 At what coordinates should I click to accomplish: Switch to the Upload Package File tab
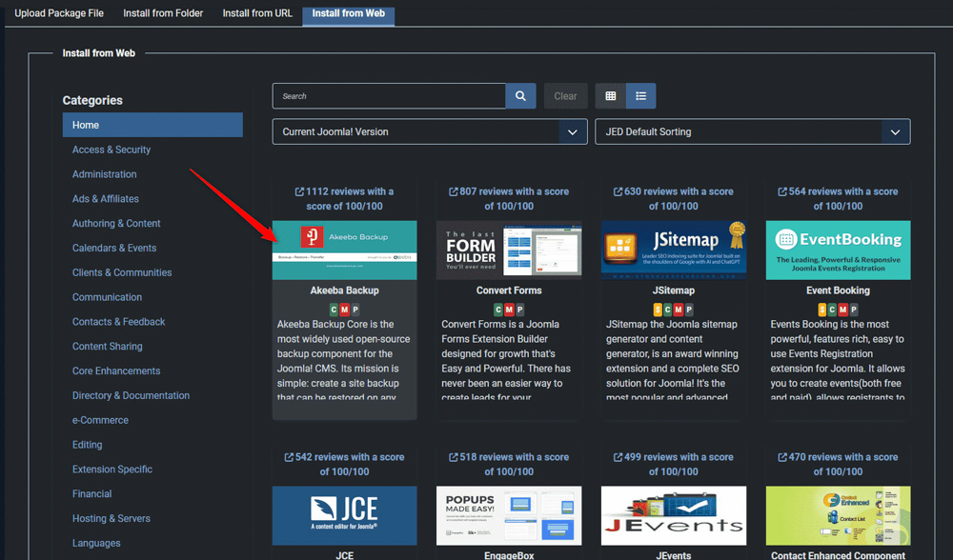59,13
